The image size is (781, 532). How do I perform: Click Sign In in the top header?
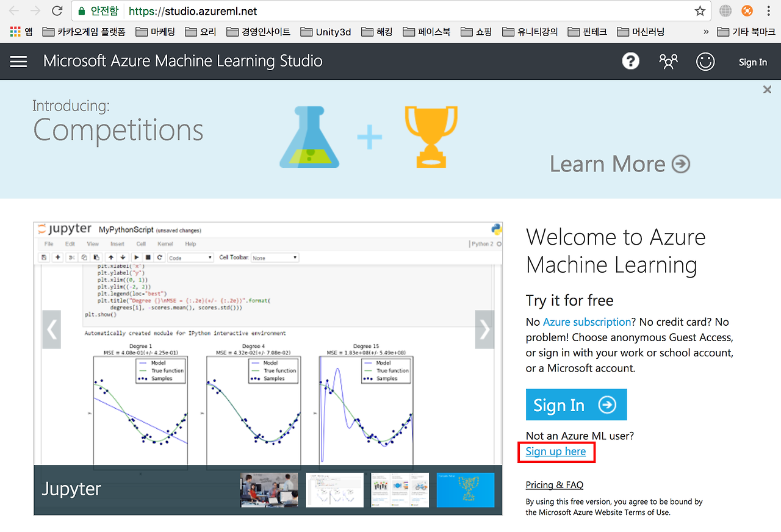click(753, 62)
